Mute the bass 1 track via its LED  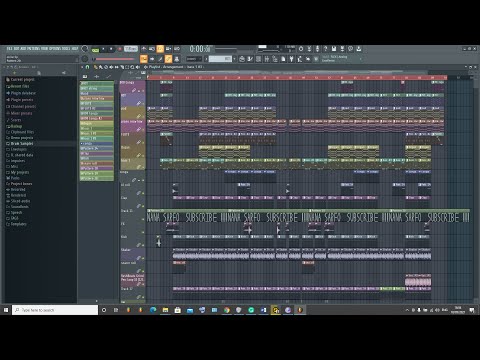143,167
